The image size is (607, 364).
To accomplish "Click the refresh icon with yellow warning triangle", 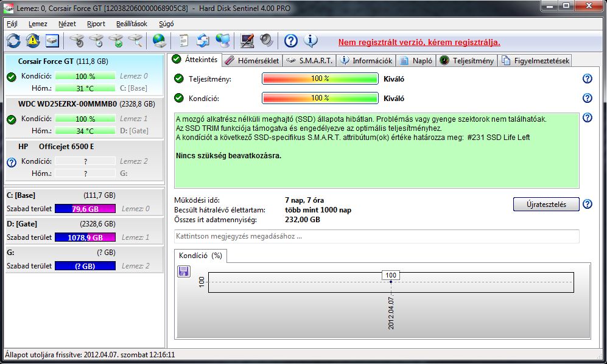I will click(x=33, y=40).
